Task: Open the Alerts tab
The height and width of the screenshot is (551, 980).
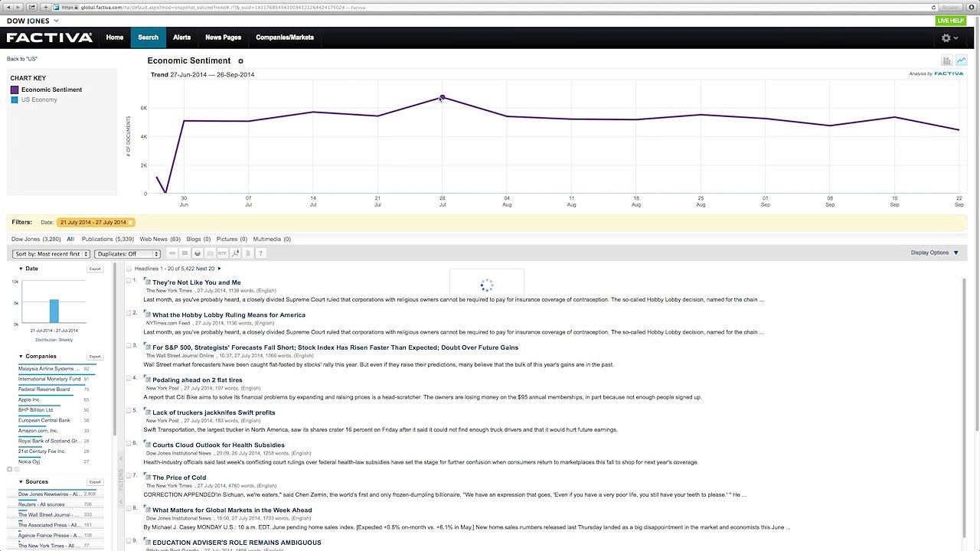Action: point(181,37)
